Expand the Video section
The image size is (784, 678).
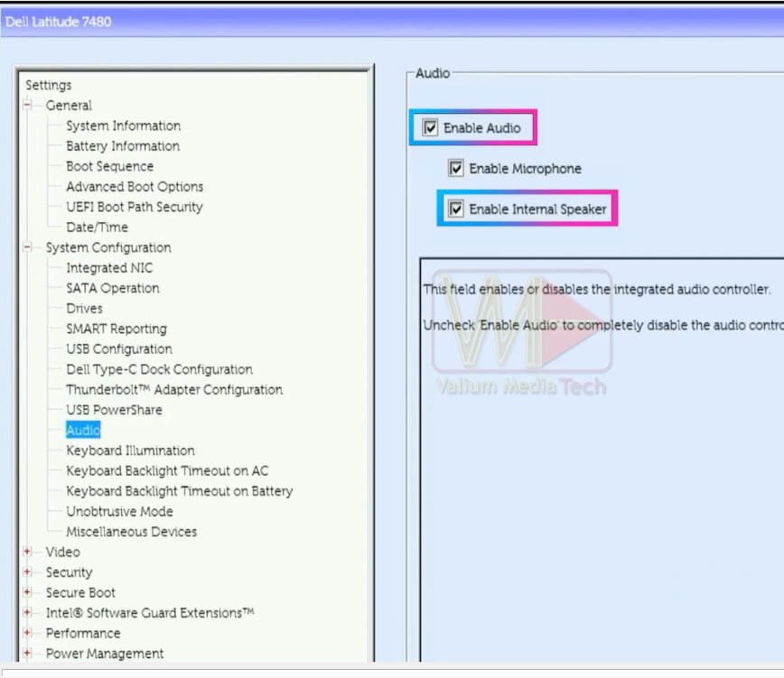[27, 552]
